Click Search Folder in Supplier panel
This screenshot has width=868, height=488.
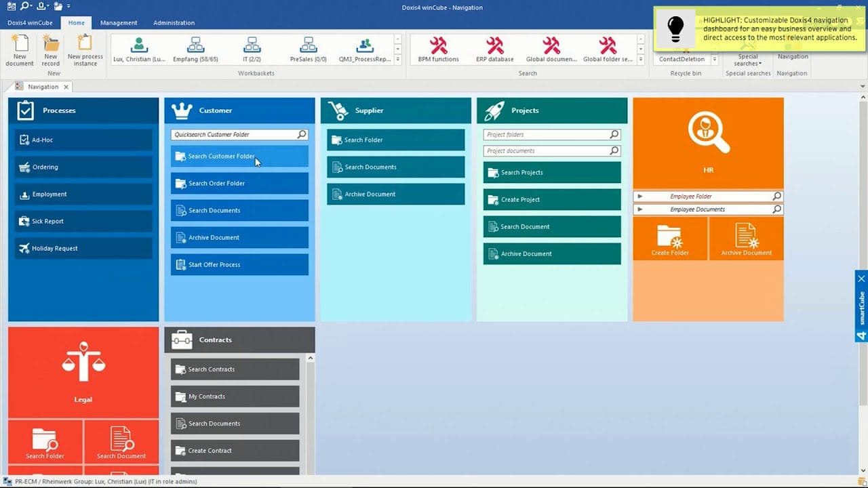pyautogui.click(x=396, y=140)
